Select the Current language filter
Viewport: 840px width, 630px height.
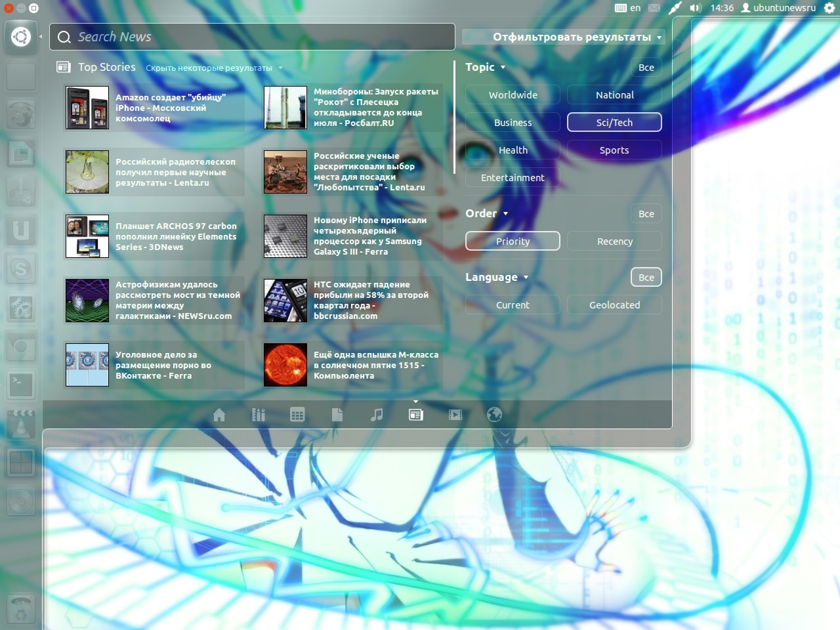point(513,305)
